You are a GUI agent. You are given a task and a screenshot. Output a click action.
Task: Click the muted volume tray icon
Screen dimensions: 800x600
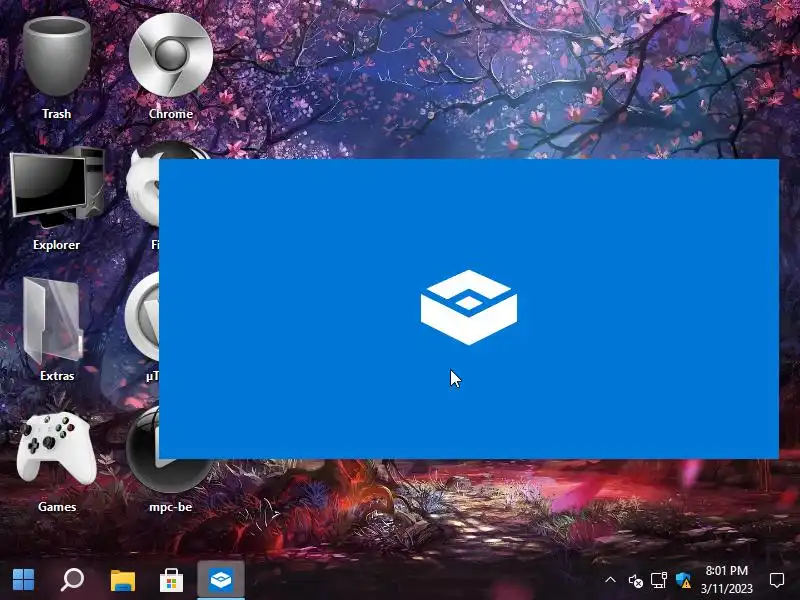[635, 581]
